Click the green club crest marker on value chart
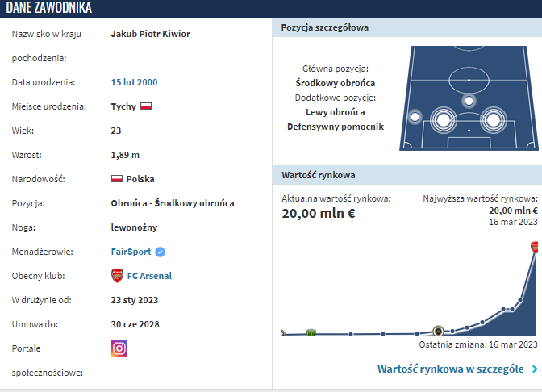This screenshot has height=392, width=542. click(311, 332)
